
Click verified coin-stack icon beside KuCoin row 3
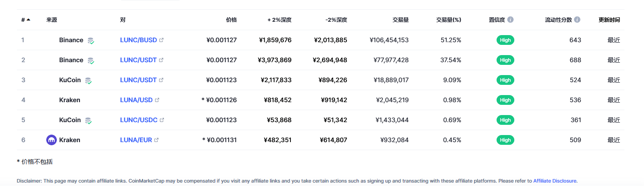[x=88, y=80]
